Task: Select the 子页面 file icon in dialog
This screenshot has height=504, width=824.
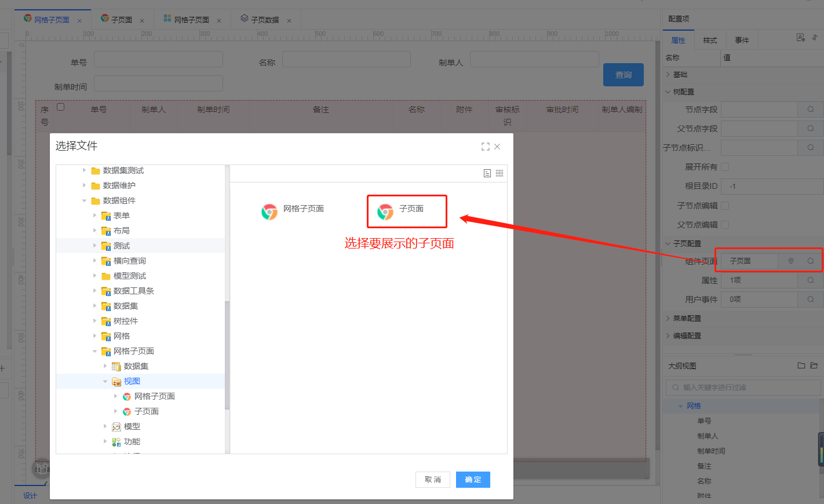Action: [385, 212]
